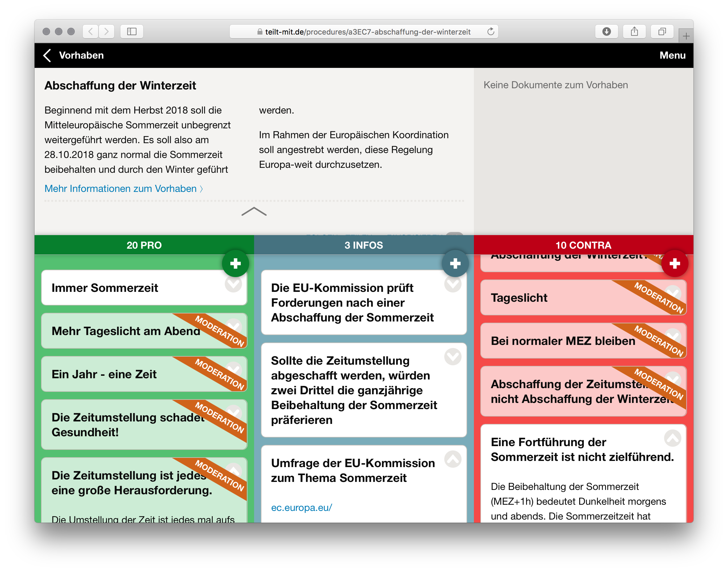Image resolution: width=728 pixels, height=572 pixels.
Task: Add a new Info entry with blue plus
Action: tap(455, 263)
